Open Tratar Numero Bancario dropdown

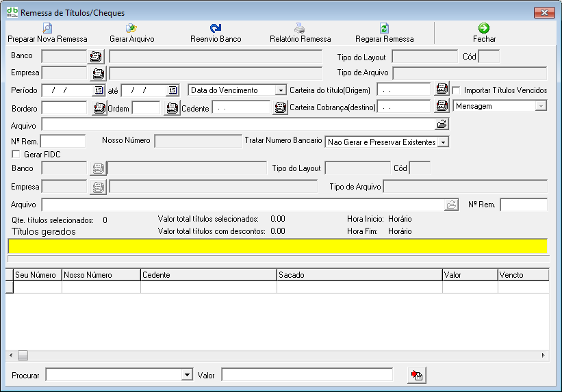click(x=444, y=142)
